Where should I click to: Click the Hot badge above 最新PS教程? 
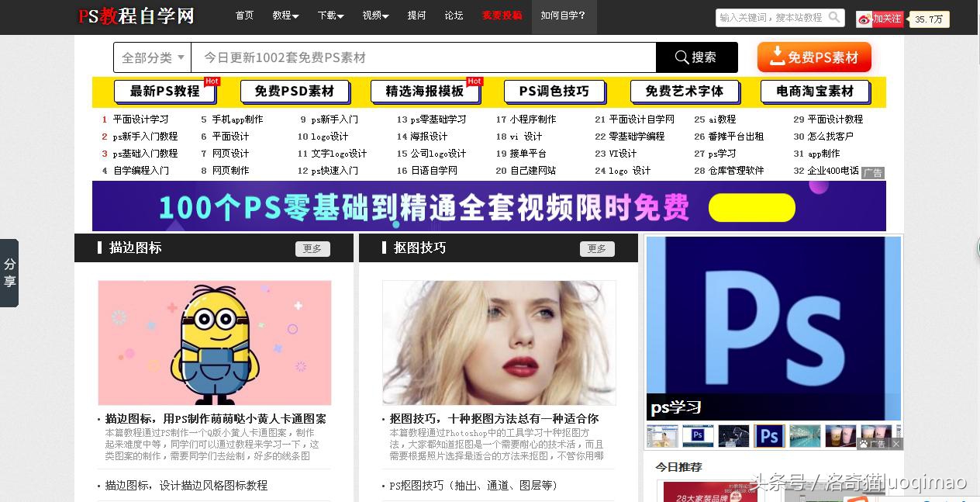(x=211, y=81)
